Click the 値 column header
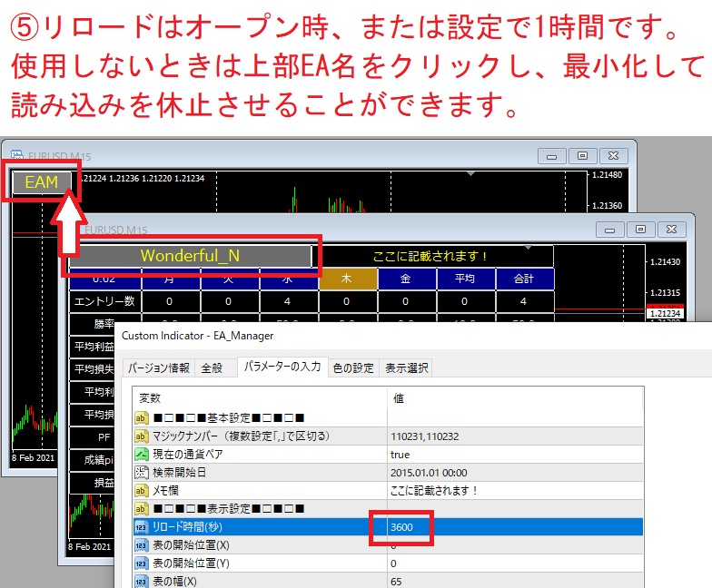Image resolution: width=712 pixels, height=588 pixels. (516, 397)
